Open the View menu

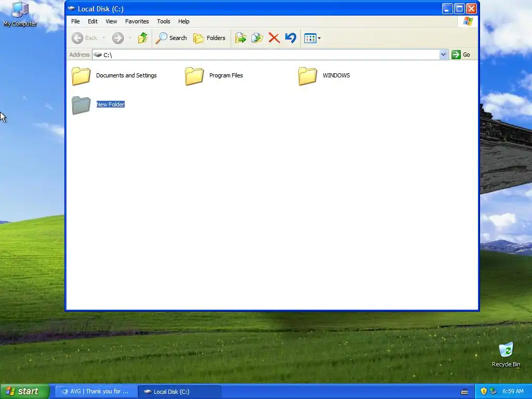pyautogui.click(x=111, y=21)
